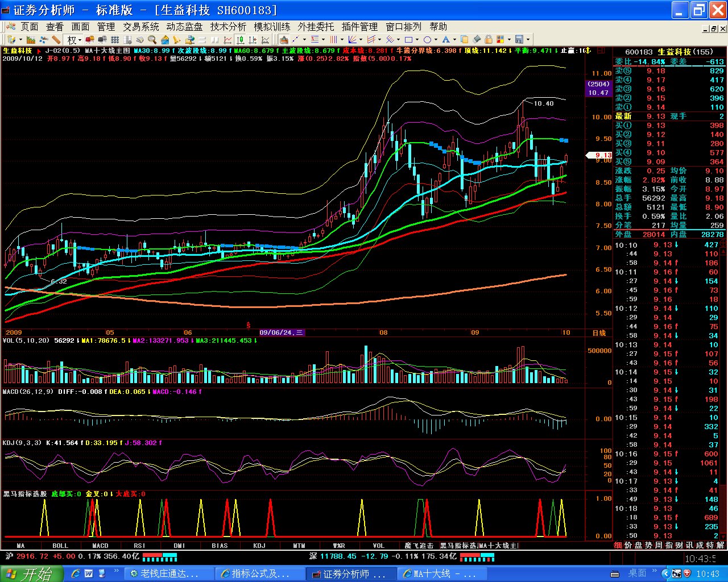Click the Shanghai index value 2916.72
The image size is (728, 582).
click(x=33, y=556)
